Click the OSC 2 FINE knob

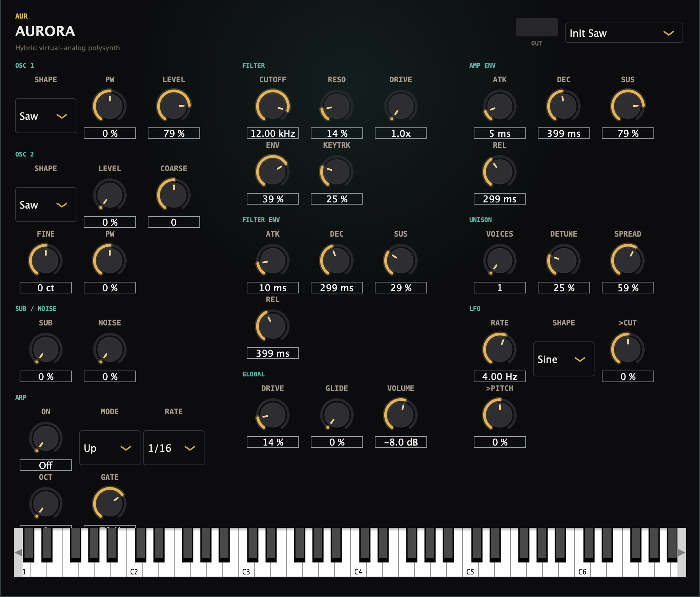(x=46, y=260)
